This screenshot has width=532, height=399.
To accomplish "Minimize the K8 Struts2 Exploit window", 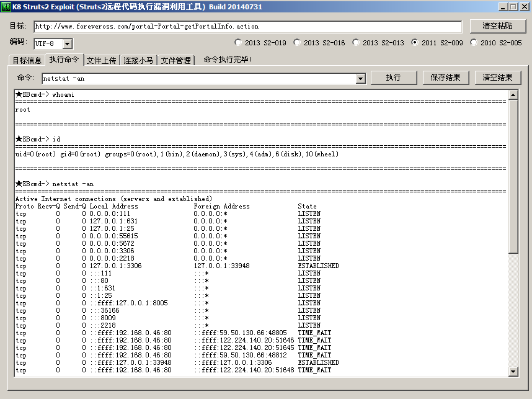I will [503, 7].
